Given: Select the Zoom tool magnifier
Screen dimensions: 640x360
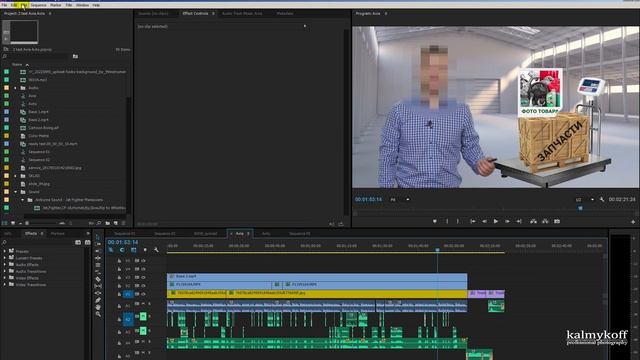Looking at the screenshot, I should pyautogui.click(x=98, y=314).
